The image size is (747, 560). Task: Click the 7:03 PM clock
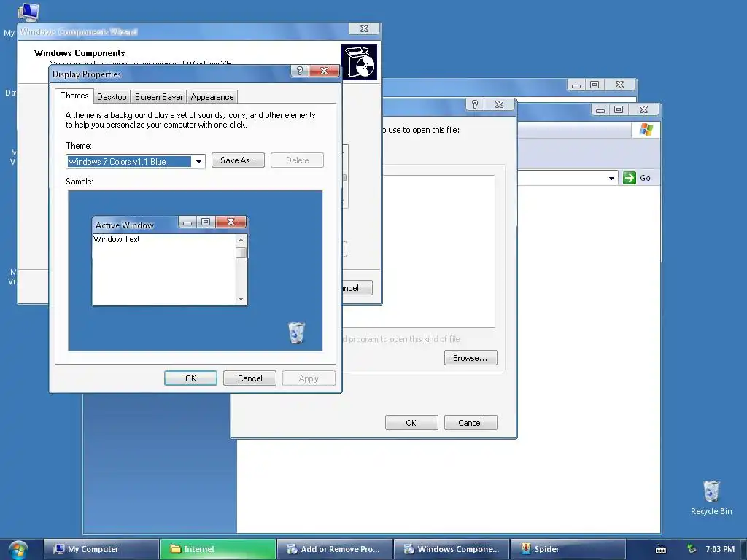tap(720, 549)
